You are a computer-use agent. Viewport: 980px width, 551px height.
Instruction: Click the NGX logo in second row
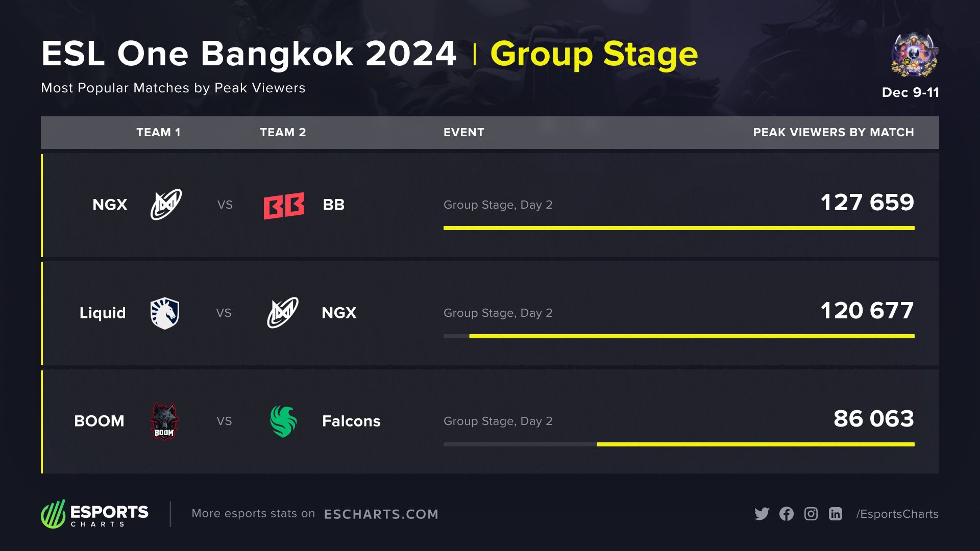(x=283, y=313)
